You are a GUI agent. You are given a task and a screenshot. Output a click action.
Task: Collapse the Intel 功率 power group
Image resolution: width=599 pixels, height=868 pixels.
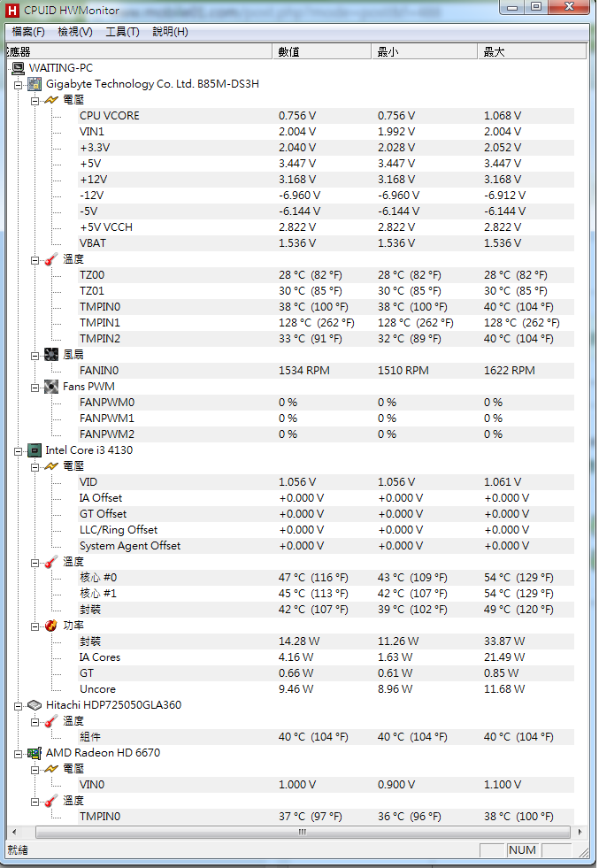coord(35,626)
